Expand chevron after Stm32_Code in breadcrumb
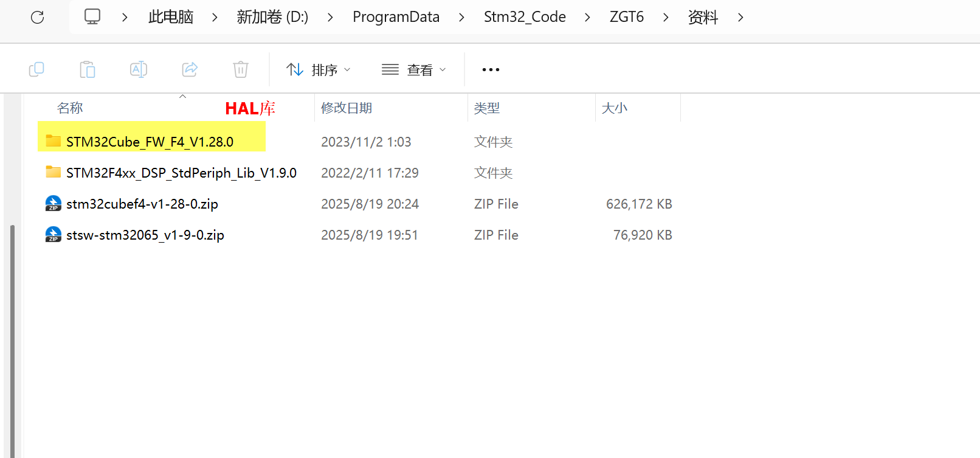Viewport: 980px width, 458px height. 587,18
